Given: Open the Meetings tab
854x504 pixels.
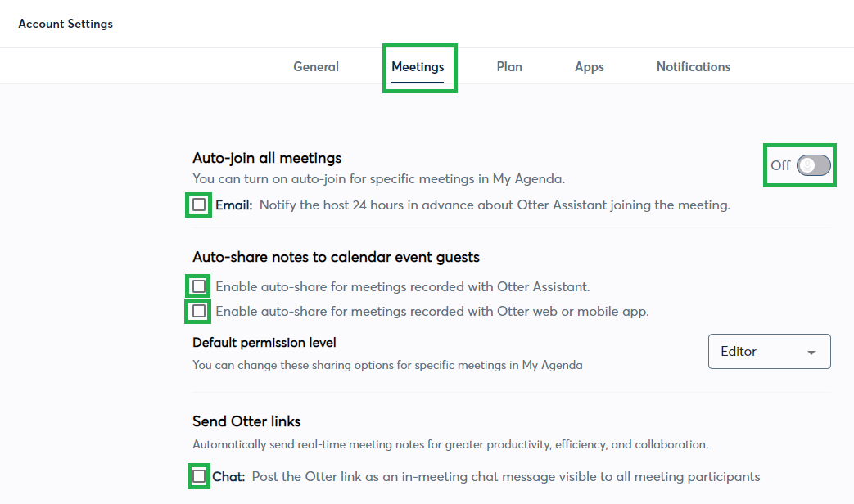Looking at the screenshot, I should [x=418, y=66].
